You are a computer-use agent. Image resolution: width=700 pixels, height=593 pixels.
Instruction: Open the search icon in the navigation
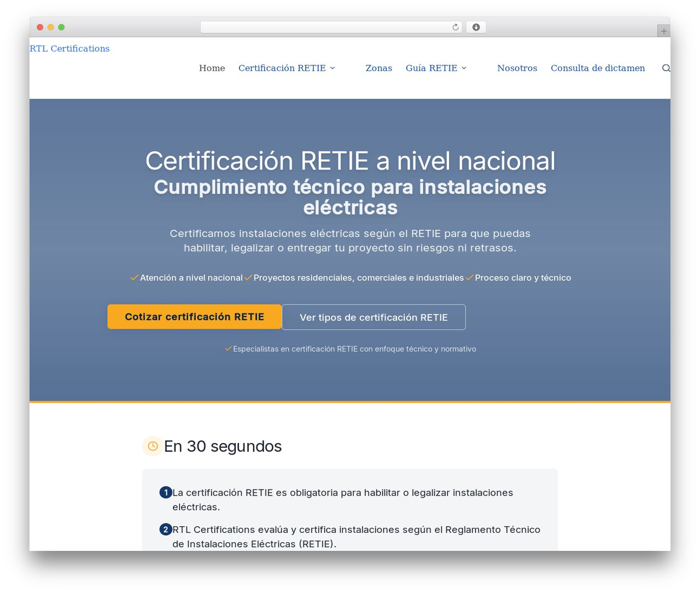point(666,68)
